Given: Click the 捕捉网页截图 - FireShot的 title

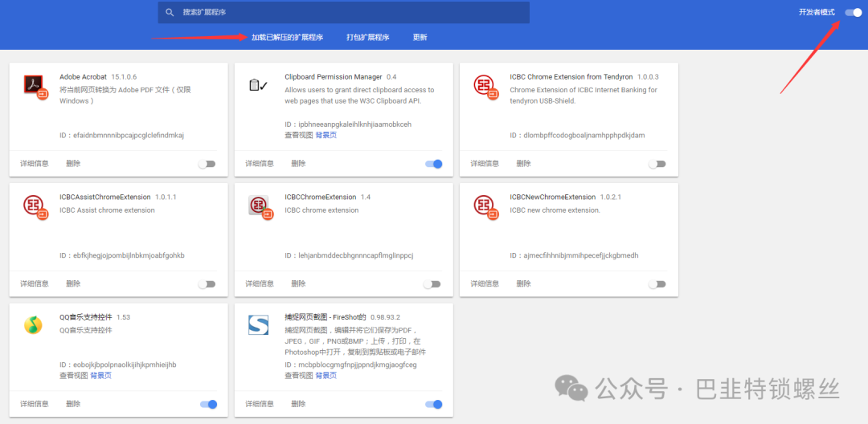Looking at the screenshot, I should [x=325, y=317].
